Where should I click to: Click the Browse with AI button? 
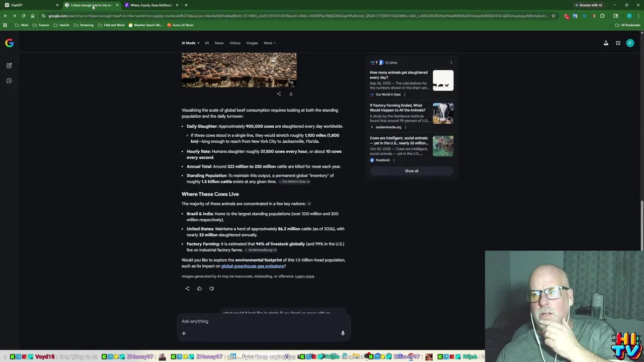588,5
